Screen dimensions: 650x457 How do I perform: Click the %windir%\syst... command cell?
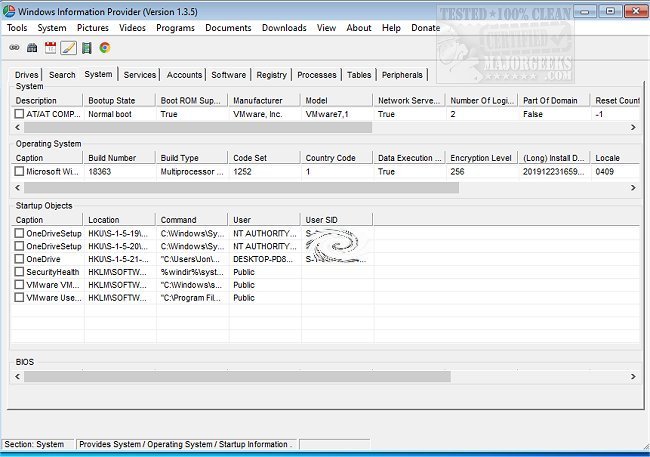(x=192, y=272)
